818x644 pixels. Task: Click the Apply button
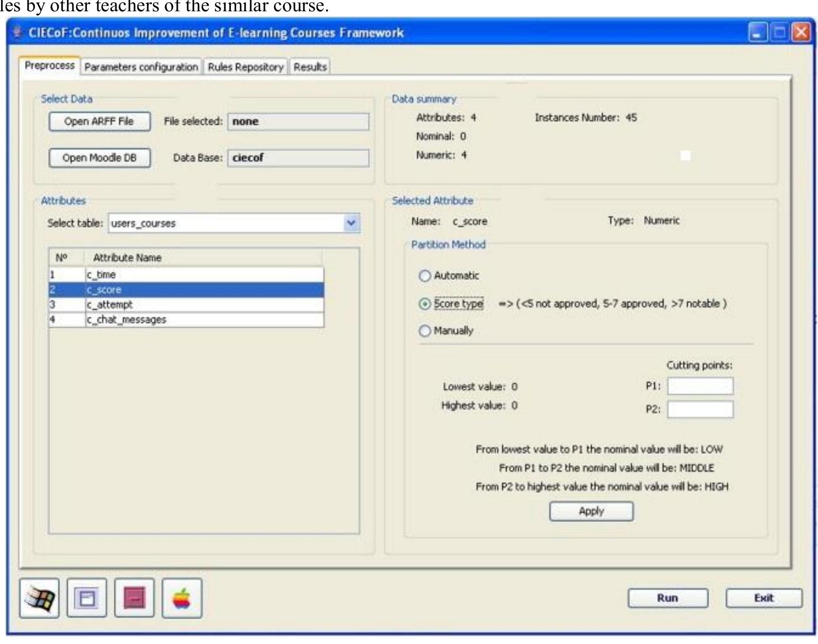click(x=591, y=511)
